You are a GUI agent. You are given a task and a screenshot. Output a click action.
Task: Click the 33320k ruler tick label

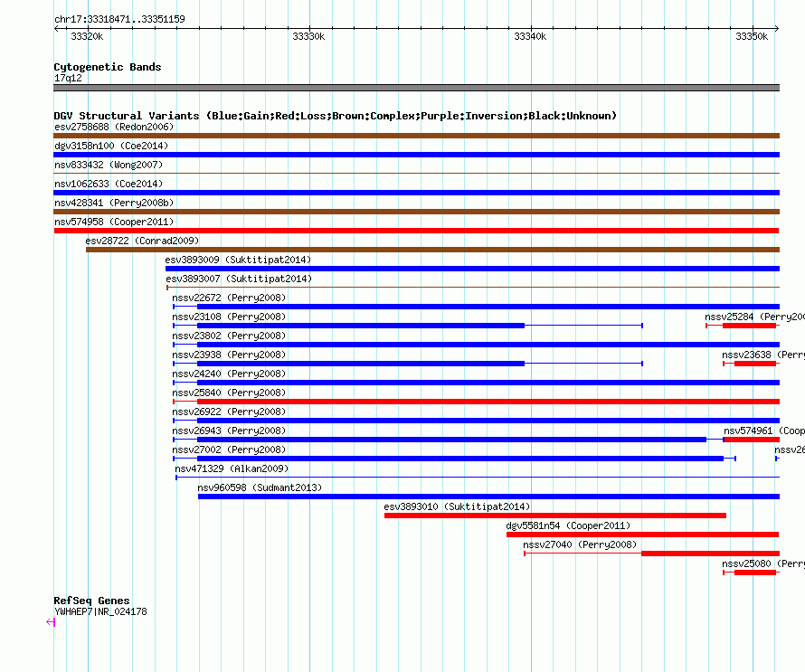tap(87, 36)
